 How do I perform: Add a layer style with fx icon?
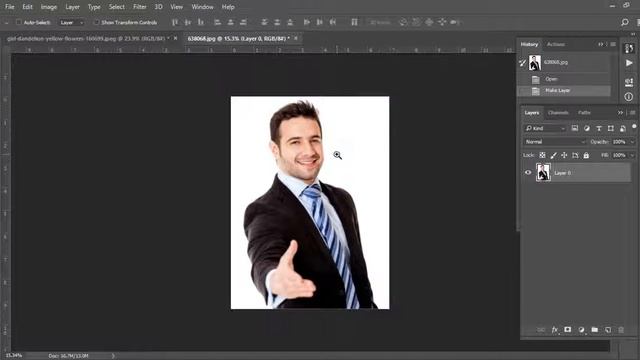click(x=555, y=330)
